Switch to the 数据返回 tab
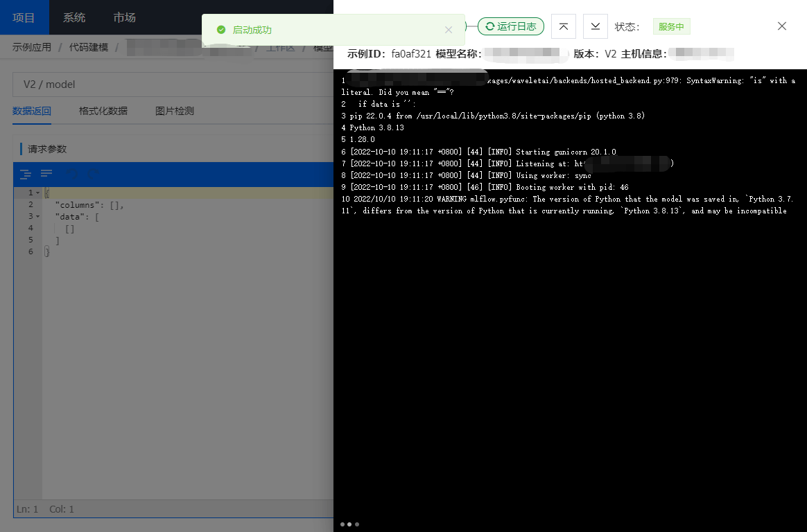The image size is (807, 532). point(32,111)
